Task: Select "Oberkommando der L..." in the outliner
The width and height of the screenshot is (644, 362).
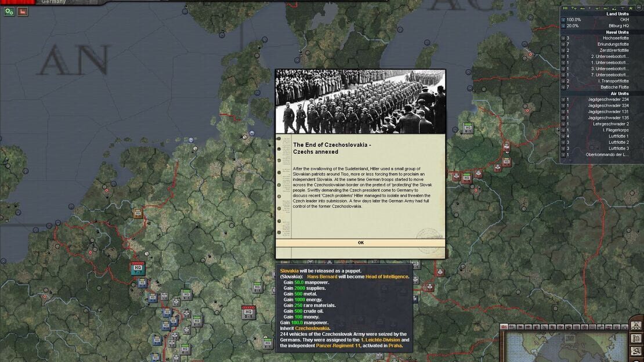Action: point(607,155)
